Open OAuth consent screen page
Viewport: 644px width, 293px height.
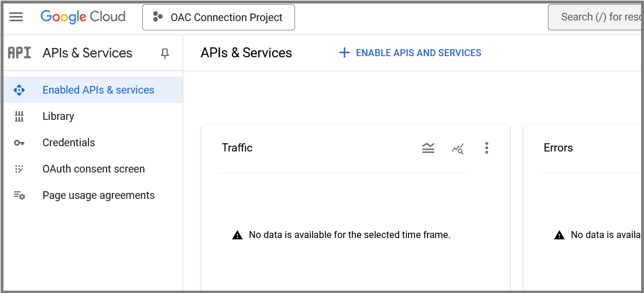tap(94, 169)
